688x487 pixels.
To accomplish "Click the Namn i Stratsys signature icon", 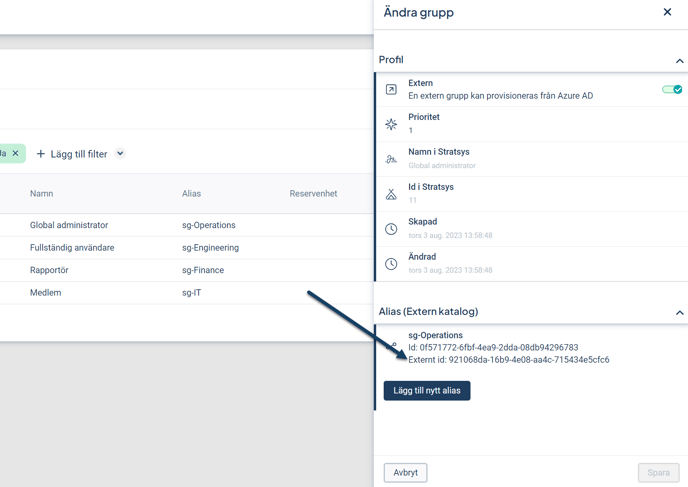I will [391, 159].
